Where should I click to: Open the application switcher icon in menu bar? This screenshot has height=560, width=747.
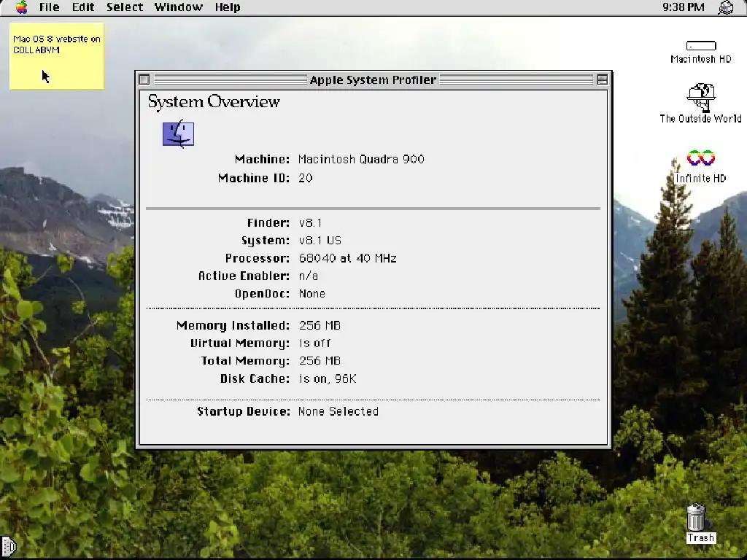point(726,7)
